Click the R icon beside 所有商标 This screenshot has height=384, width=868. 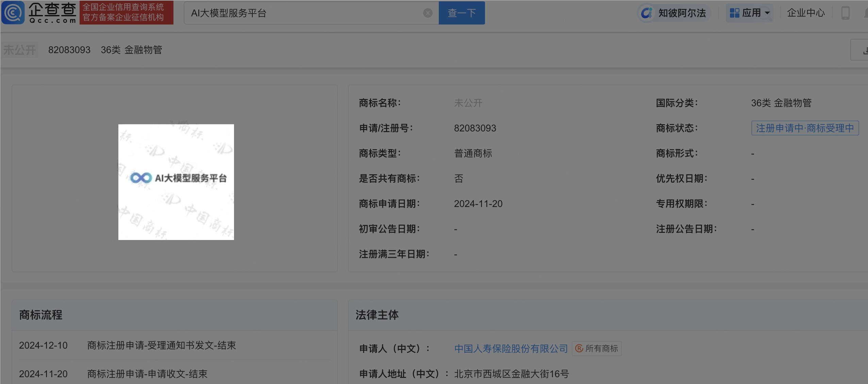point(579,348)
